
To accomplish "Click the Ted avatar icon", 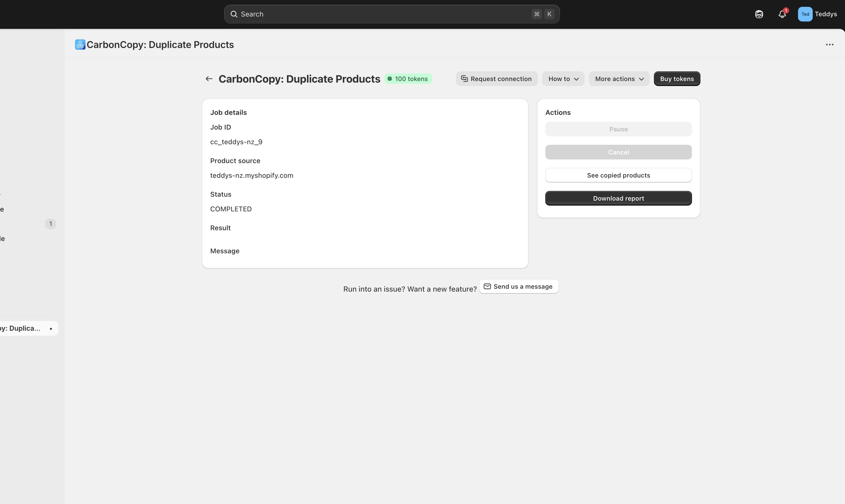I will tap(805, 14).
